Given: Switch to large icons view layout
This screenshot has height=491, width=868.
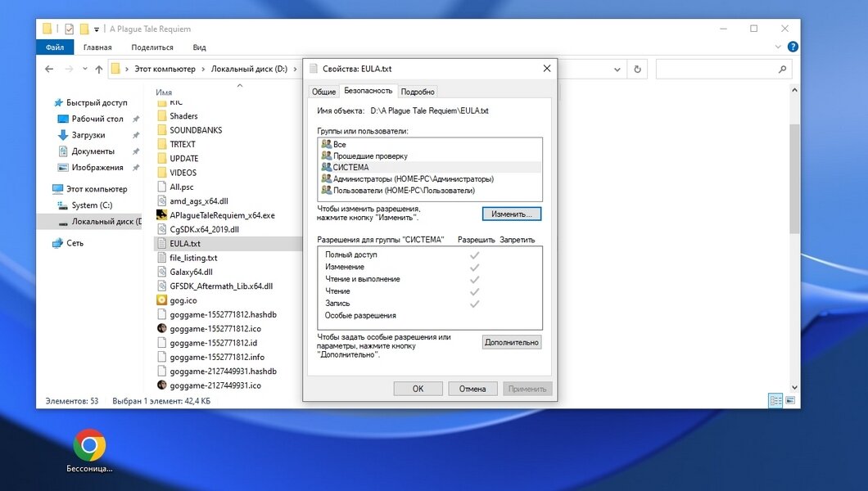Looking at the screenshot, I should 790,400.
